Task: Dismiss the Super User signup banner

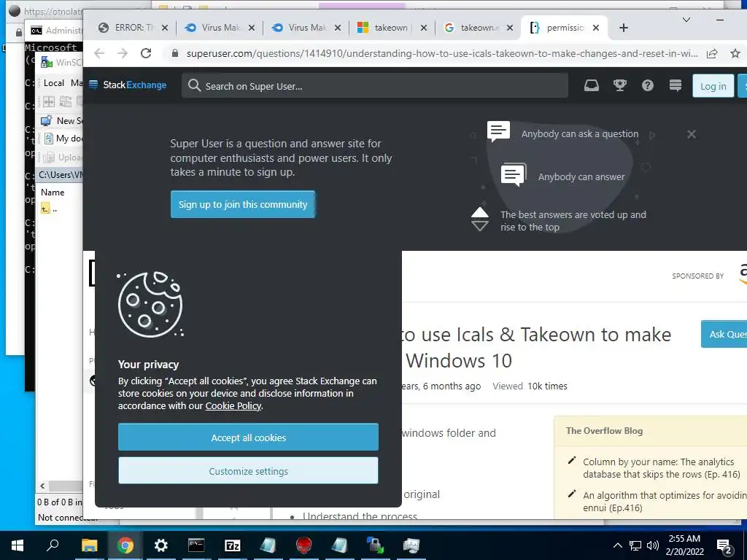Action: (x=692, y=134)
